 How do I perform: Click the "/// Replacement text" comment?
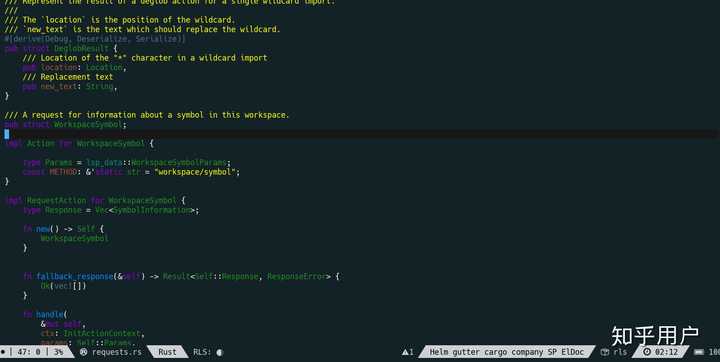pyautogui.click(x=68, y=77)
